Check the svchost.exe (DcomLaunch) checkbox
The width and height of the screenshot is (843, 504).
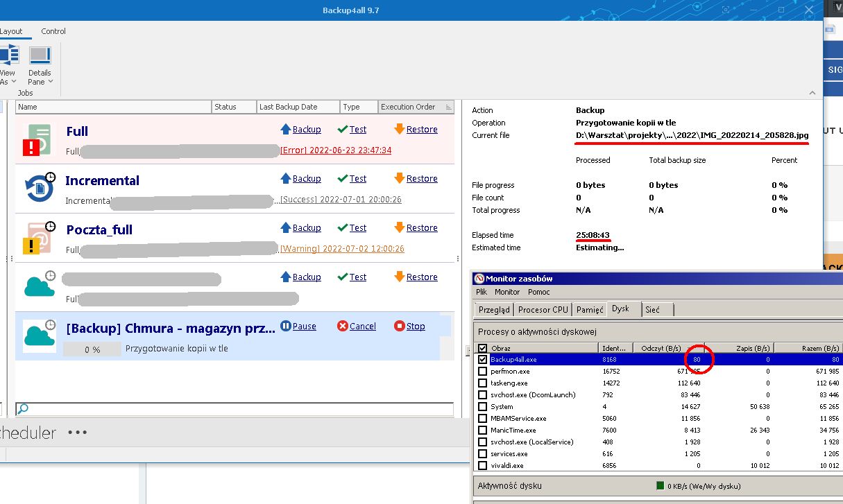483,395
